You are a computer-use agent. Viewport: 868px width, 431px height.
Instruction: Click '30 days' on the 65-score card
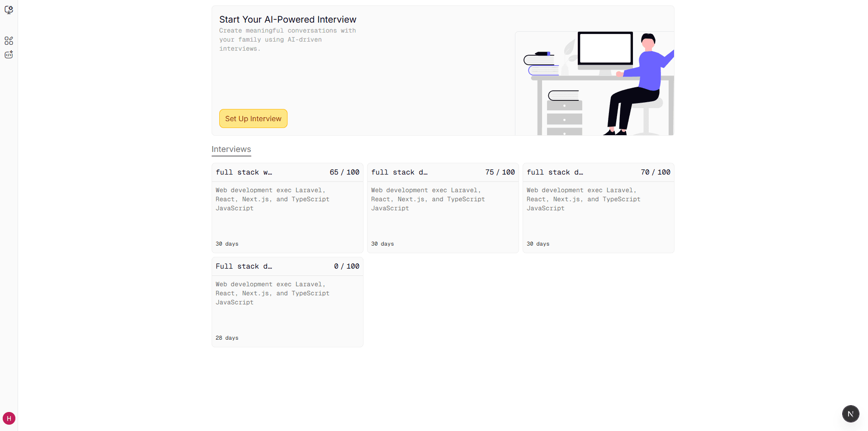(x=227, y=244)
